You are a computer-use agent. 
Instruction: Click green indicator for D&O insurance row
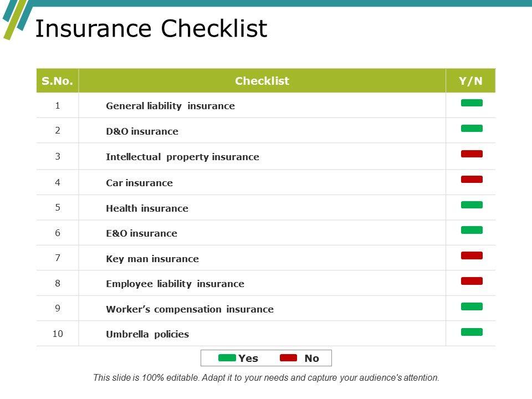click(x=472, y=129)
